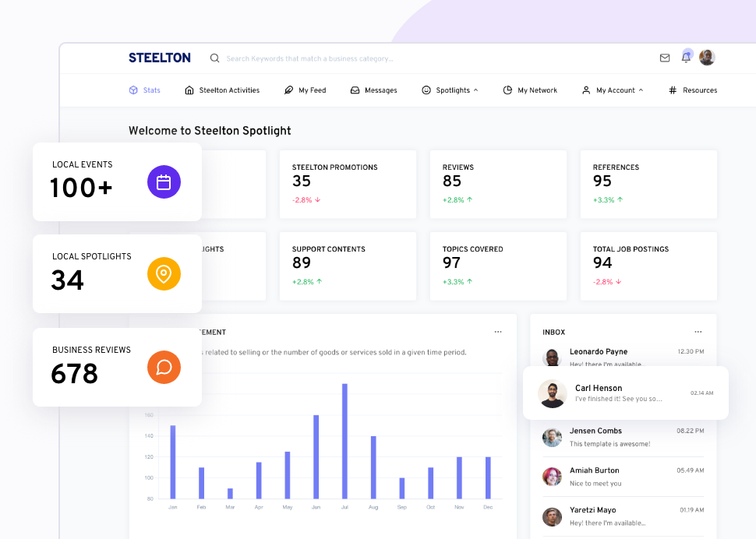Click the July bar in the chart
756x539 pixels.
pos(344,441)
